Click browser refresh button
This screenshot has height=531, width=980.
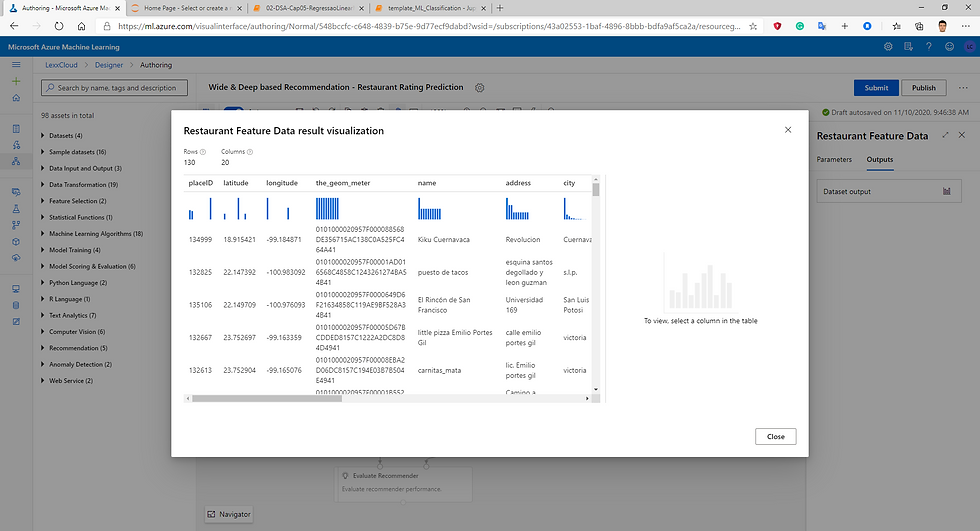[x=59, y=26]
